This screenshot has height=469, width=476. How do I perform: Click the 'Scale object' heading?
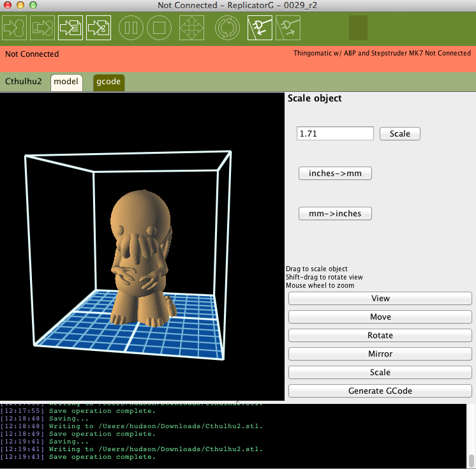[x=315, y=98]
